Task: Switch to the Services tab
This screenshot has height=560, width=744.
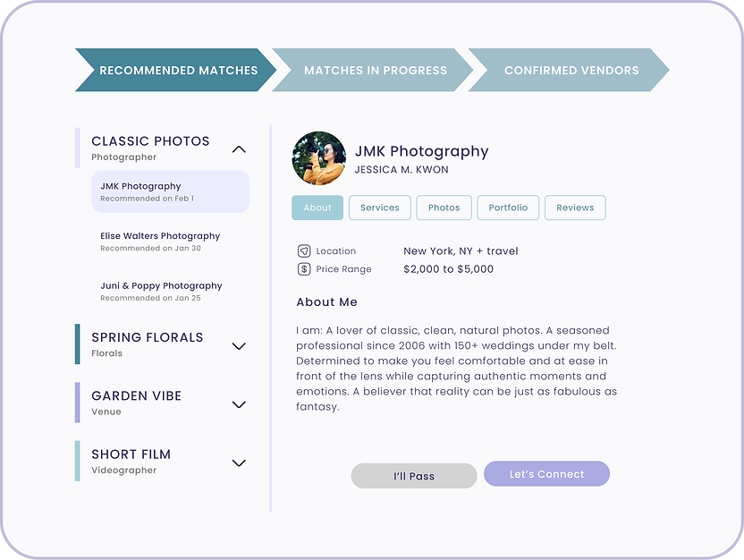Action: click(x=379, y=208)
